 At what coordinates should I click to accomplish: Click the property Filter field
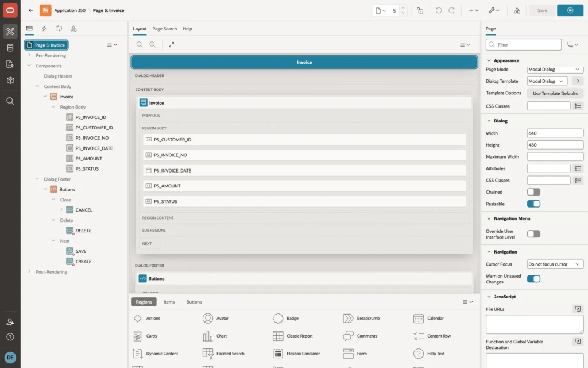pos(524,45)
